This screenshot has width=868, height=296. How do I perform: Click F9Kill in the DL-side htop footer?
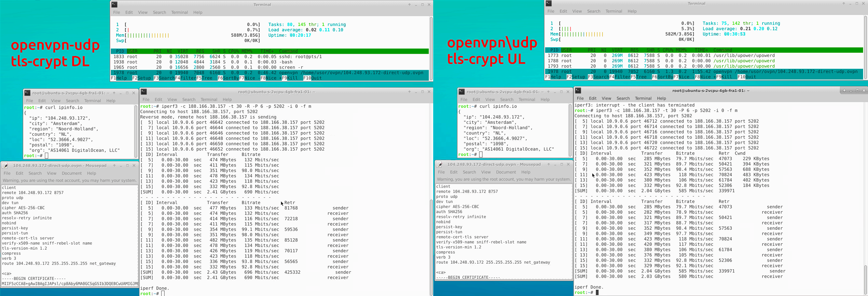tap(289, 78)
